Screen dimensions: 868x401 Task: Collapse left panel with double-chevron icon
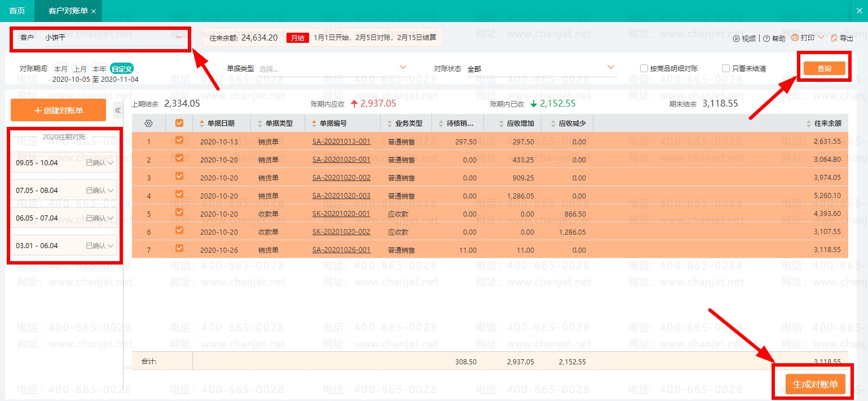(118, 111)
